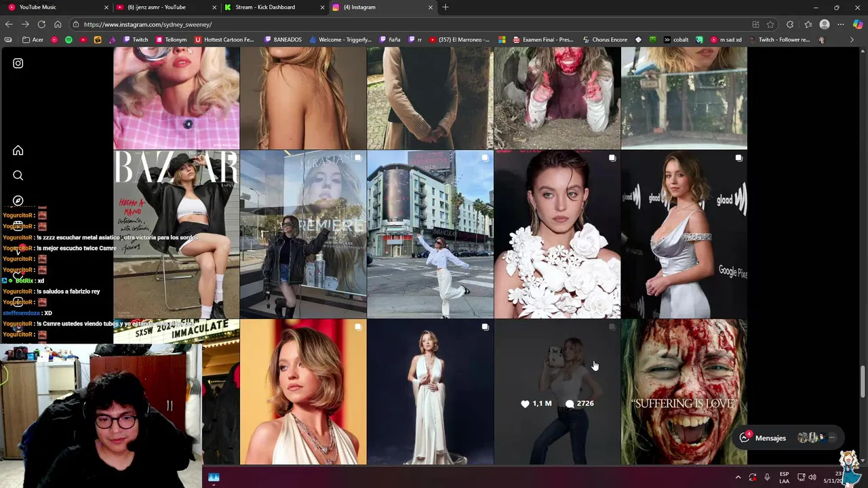Reload the page with refresh icon
868x488 pixels.
[41, 24]
